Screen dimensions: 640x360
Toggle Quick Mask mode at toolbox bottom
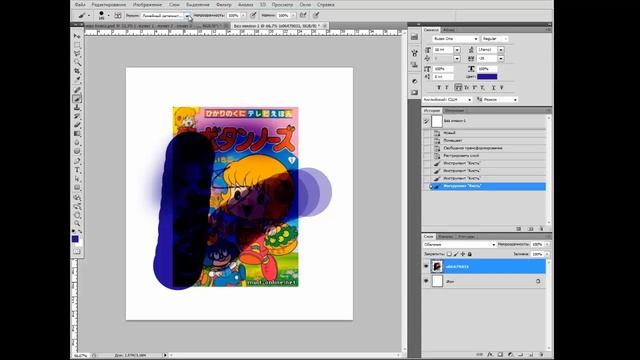tap(77, 251)
